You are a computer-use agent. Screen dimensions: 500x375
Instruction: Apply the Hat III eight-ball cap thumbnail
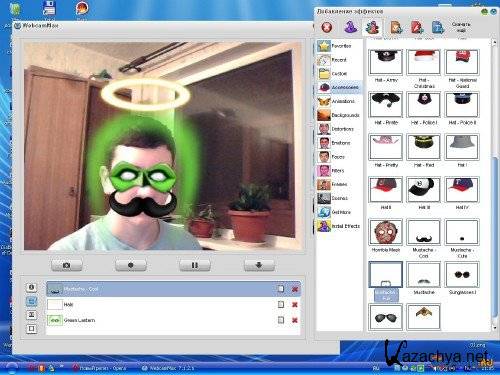tap(423, 189)
